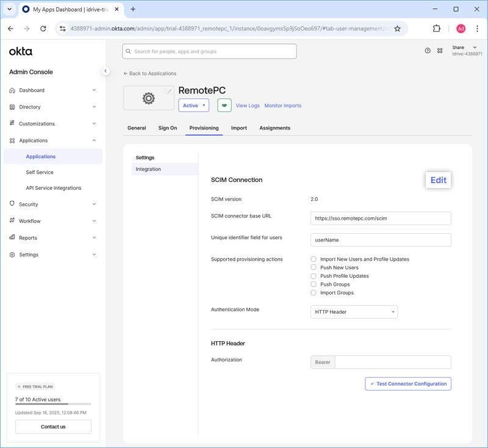Image resolution: width=488 pixels, height=448 pixels.
Task: Tick the Push Groups checkbox
Action: 314,284
